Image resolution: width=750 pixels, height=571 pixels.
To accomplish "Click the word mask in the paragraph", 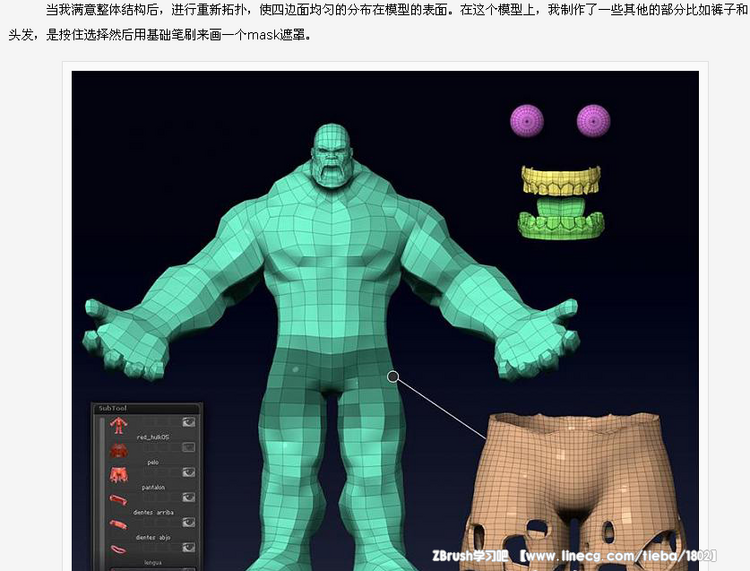I will [264, 35].
